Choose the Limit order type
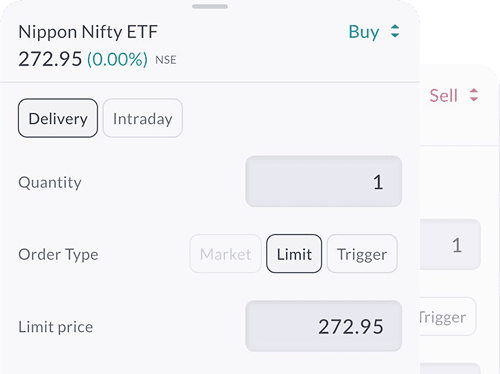This screenshot has width=500, height=374. pyautogui.click(x=294, y=254)
